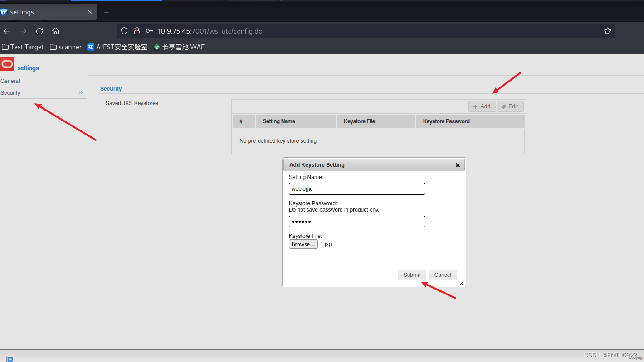Click the 1.jsp file name
Image resolution: width=644 pixels, height=362 pixels.
point(326,244)
